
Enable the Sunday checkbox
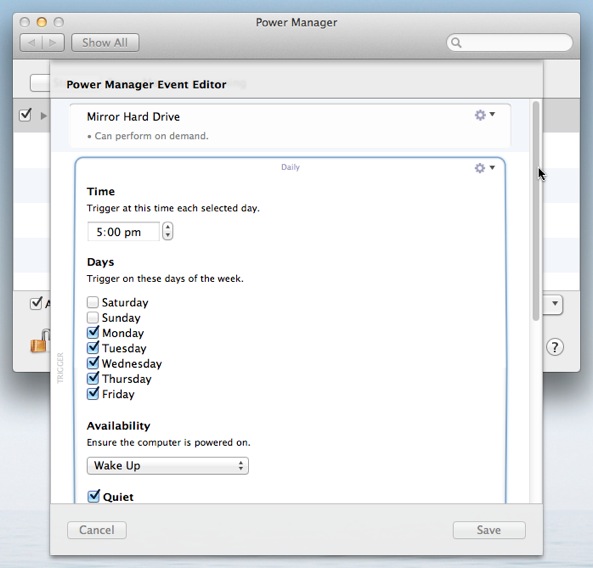tap(93, 317)
